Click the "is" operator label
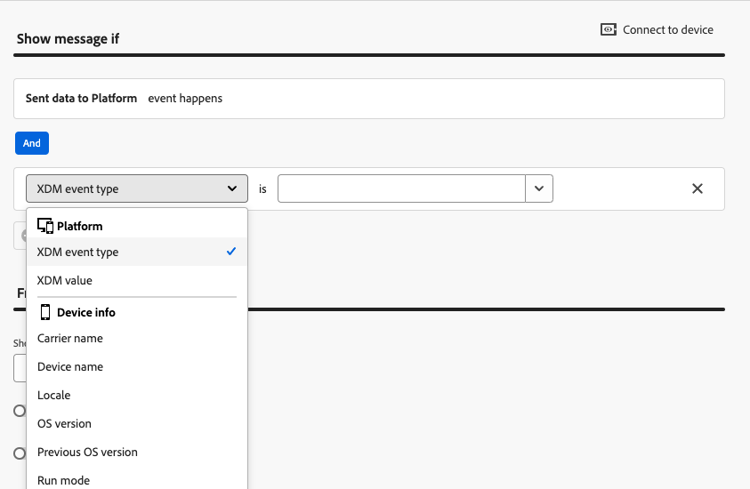The height and width of the screenshot is (489, 750). [263, 189]
